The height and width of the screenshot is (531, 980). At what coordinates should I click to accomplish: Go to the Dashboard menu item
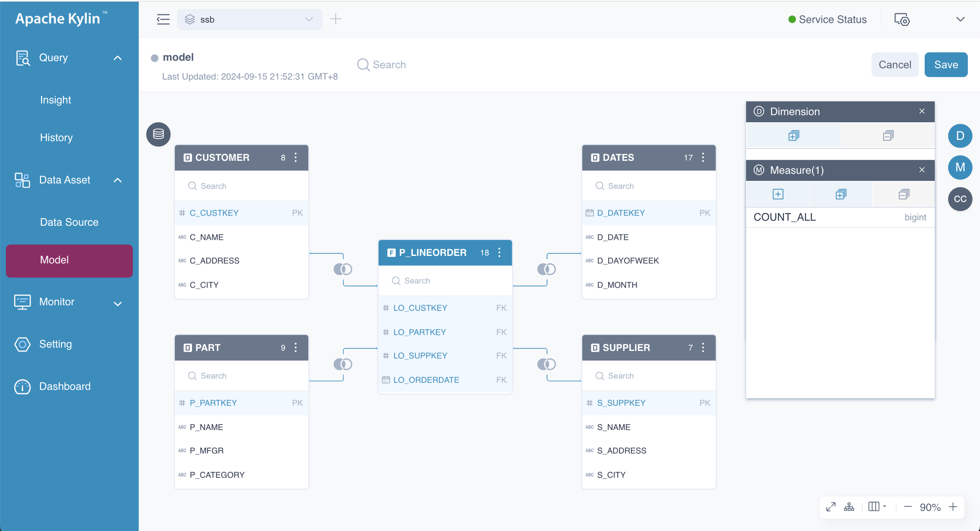pyautogui.click(x=65, y=386)
